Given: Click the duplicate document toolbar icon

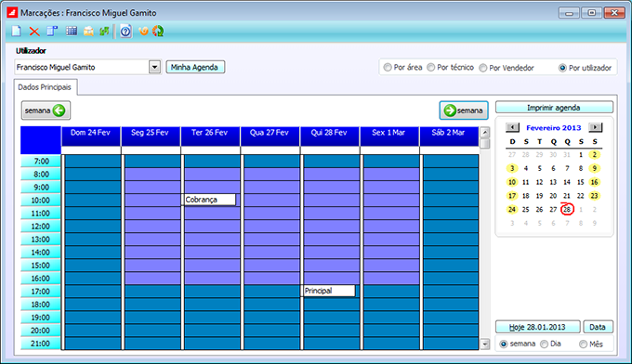Looking at the screenshot, I should (x=52, y=31).
